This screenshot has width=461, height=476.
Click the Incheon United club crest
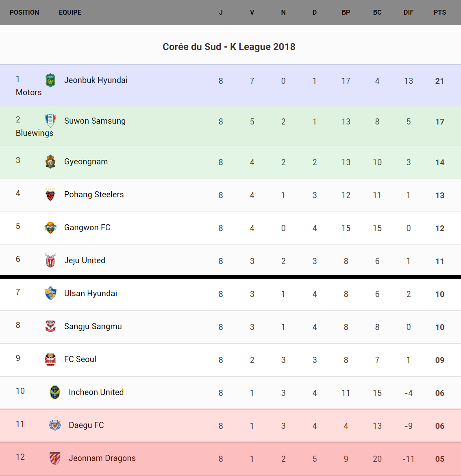click(x=55, y=392)
